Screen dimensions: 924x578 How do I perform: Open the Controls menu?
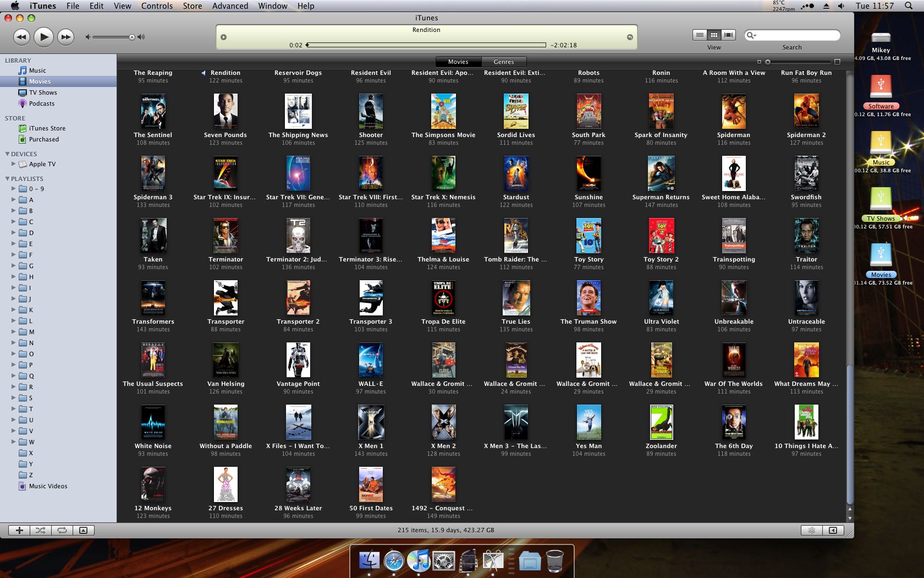156,6
